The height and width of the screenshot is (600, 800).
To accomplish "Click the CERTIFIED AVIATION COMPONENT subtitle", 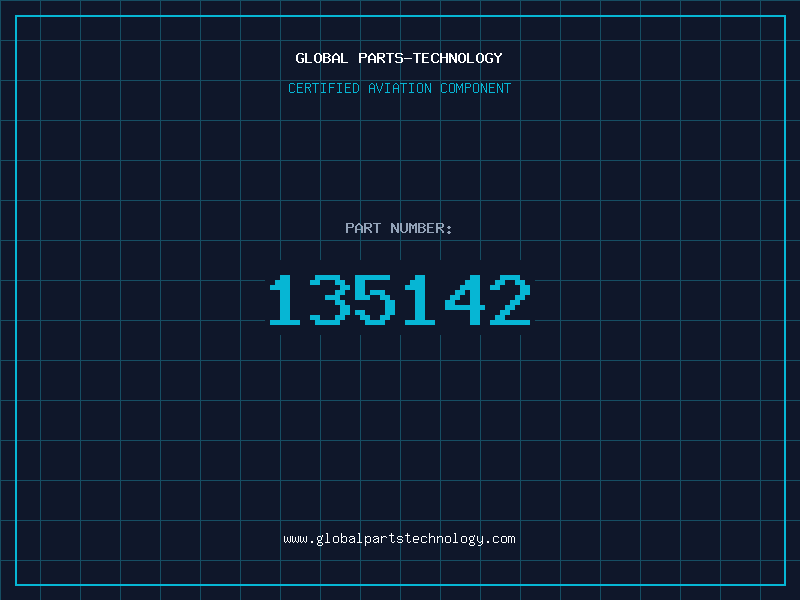I will (x=399, y=88).
